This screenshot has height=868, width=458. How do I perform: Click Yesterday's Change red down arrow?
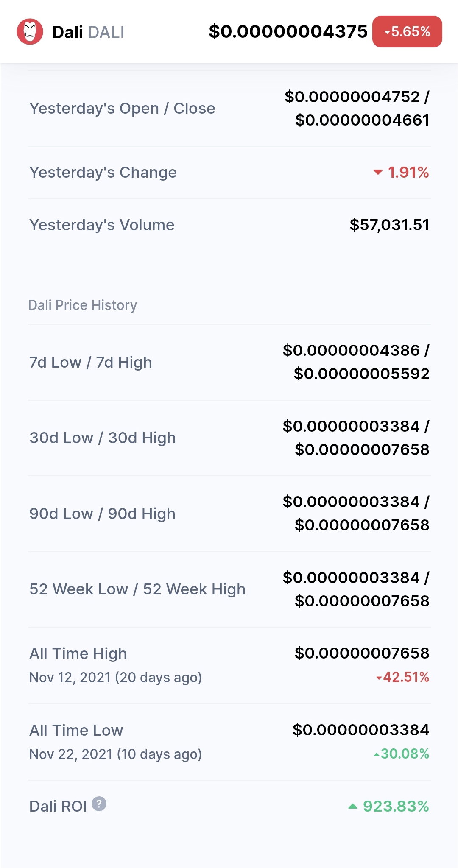coord(377,172)
